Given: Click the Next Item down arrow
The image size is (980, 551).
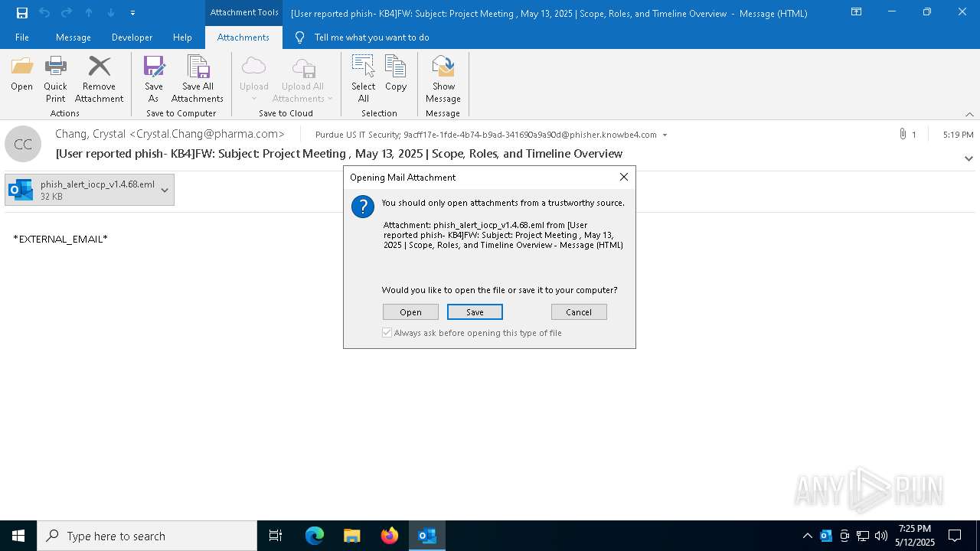Looking at the screenshot, I should pyautogui.click(x=111, y=12).
